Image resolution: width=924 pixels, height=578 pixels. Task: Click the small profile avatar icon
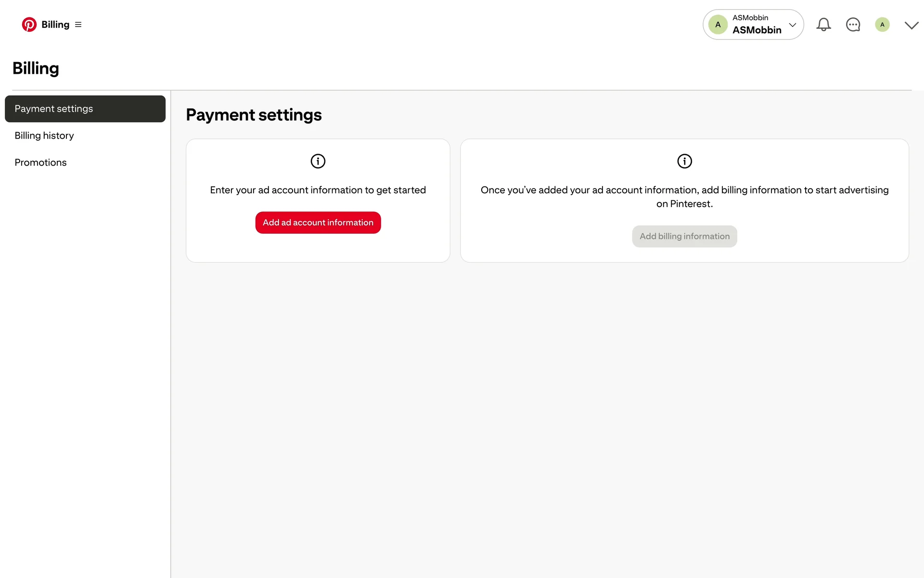[882, 25]
